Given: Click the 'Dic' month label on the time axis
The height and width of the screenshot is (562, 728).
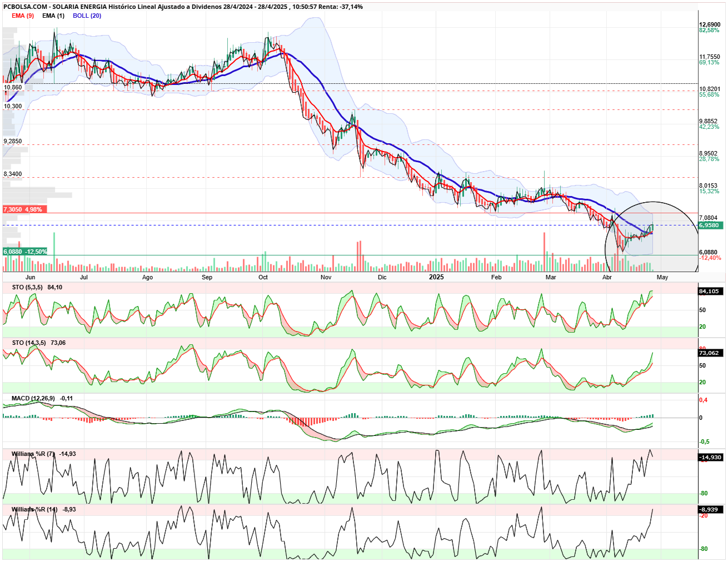Looking at the screenshot, I should 382,277.
